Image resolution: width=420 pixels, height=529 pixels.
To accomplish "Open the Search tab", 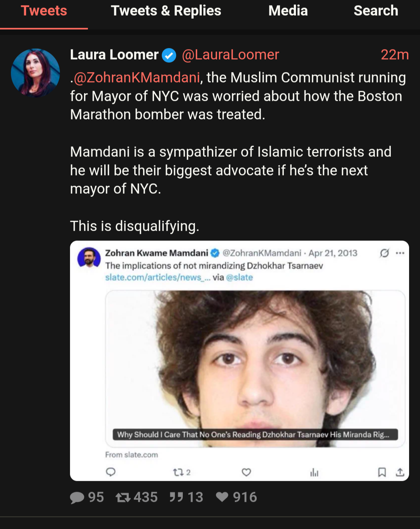I will tap(376, 11).
